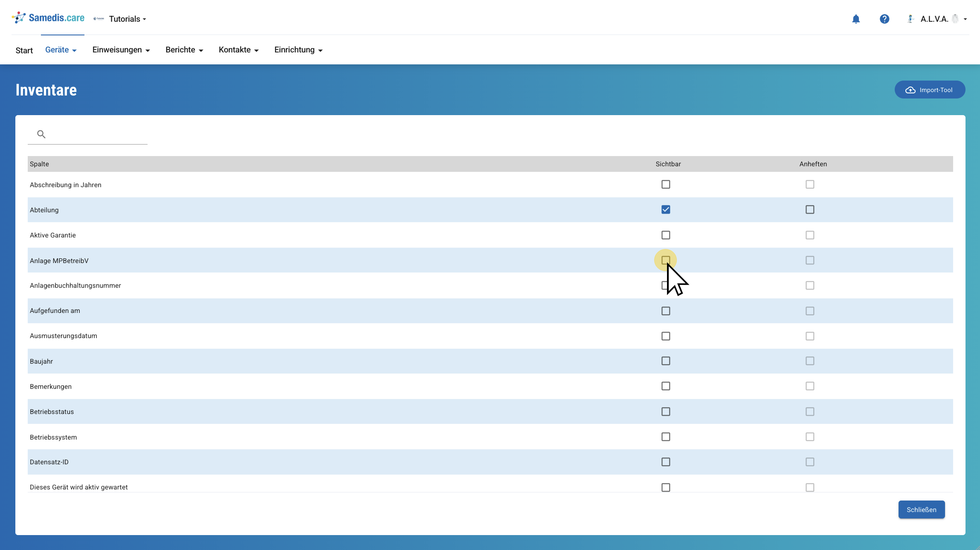This screenshot has height=550, width=980.
Task: Click the Inventare page heading
Action: [46, 90]
